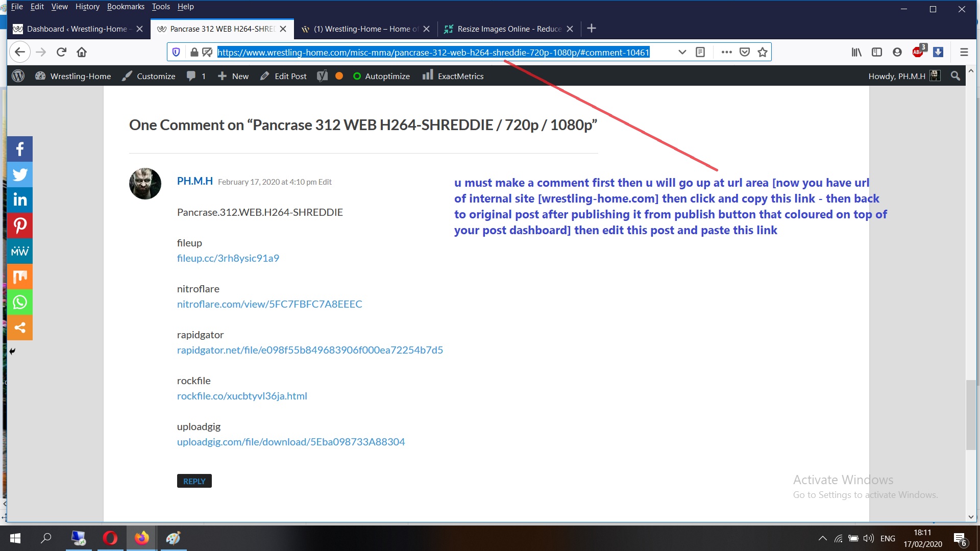This screenshot has width=980, height=551.
Task: Open the Tools menu
Action: click(161, 7)
